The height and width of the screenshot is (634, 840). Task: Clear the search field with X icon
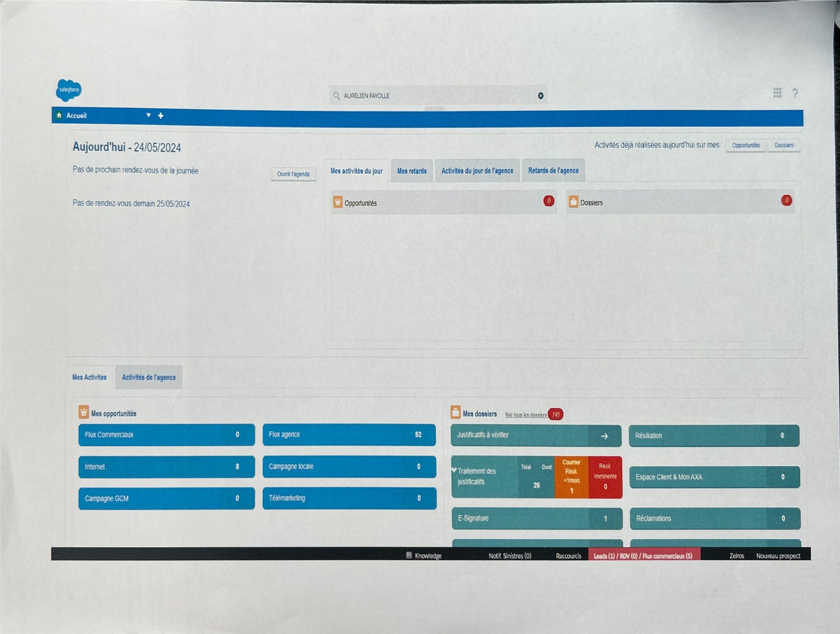pyautogui.click(x=541, y=96)
